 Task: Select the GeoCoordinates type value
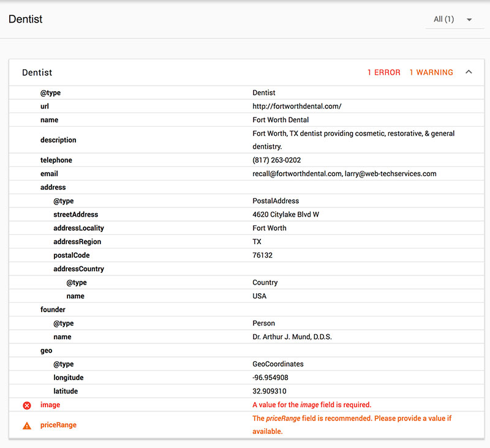point(278,364)
